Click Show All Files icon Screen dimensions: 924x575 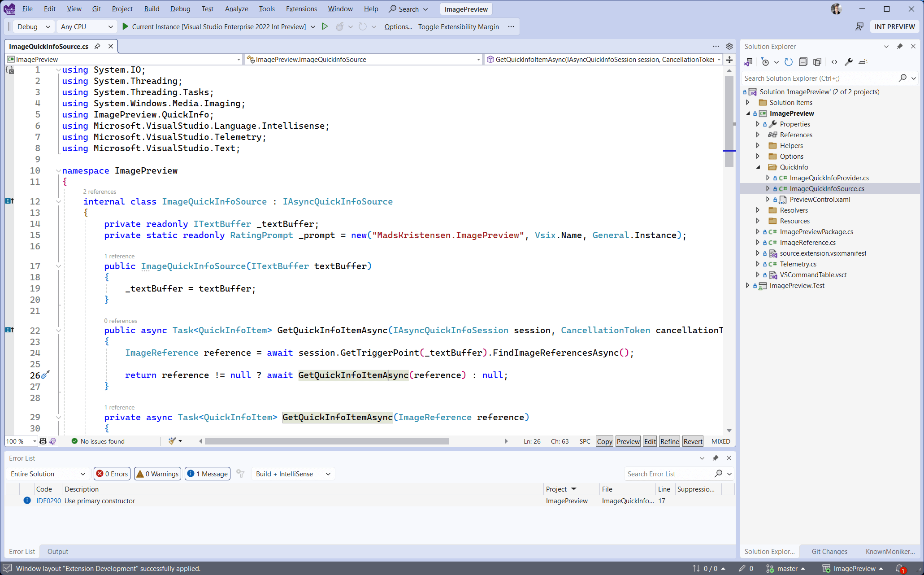pos(817,62)
